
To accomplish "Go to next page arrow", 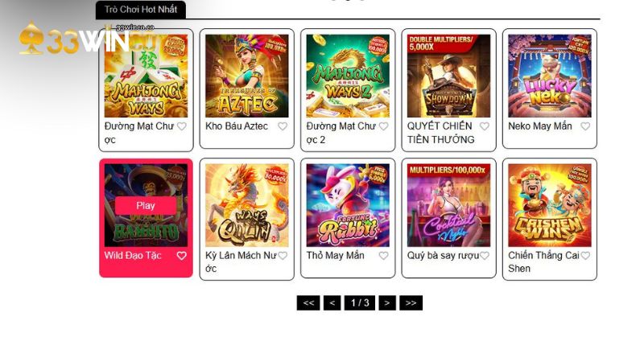I will pos(387,303).
